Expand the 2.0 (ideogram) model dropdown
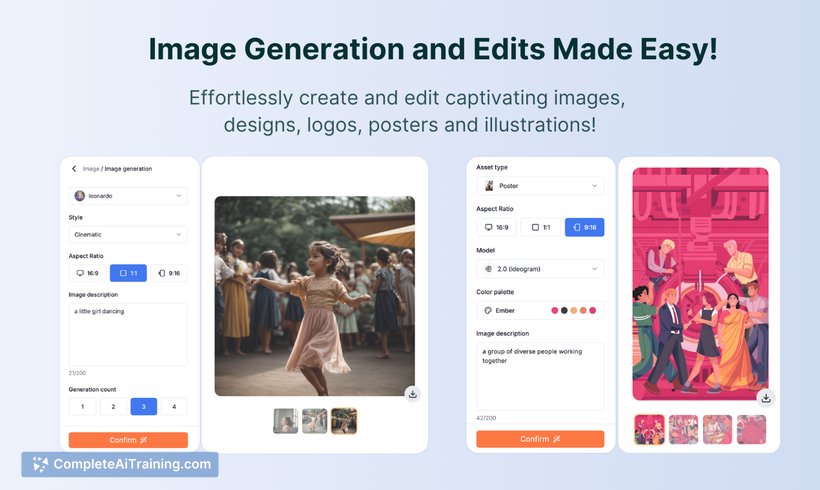 click(540, 269)
